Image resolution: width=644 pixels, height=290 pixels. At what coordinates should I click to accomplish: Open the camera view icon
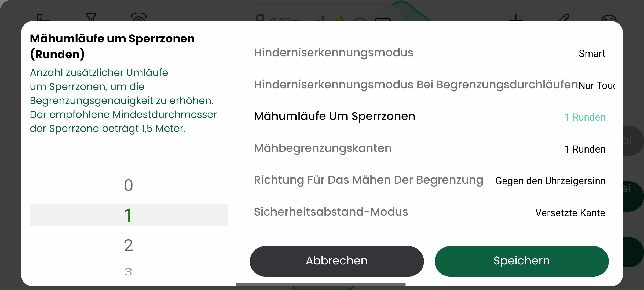(x=139, y=17)
